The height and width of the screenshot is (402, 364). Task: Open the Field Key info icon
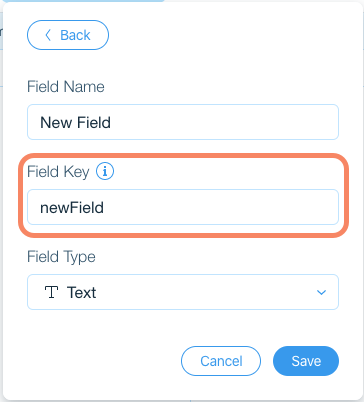(105, 171)
